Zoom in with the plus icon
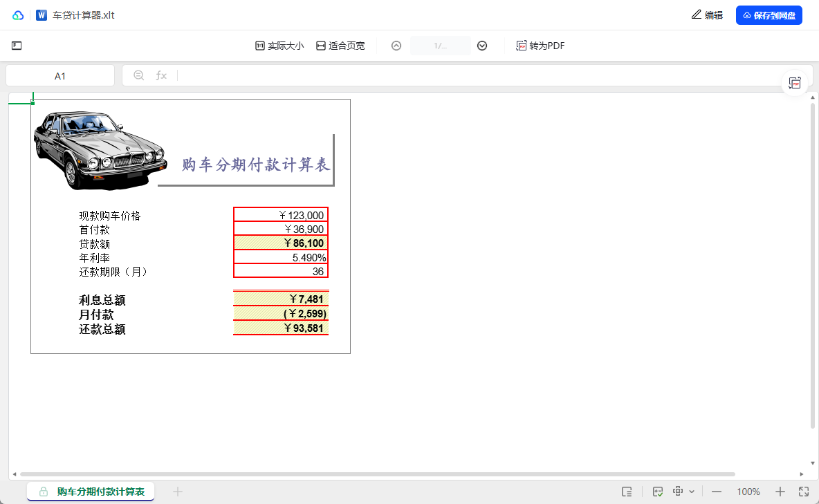This screenshot has width=819, height=504. (780, 492)
